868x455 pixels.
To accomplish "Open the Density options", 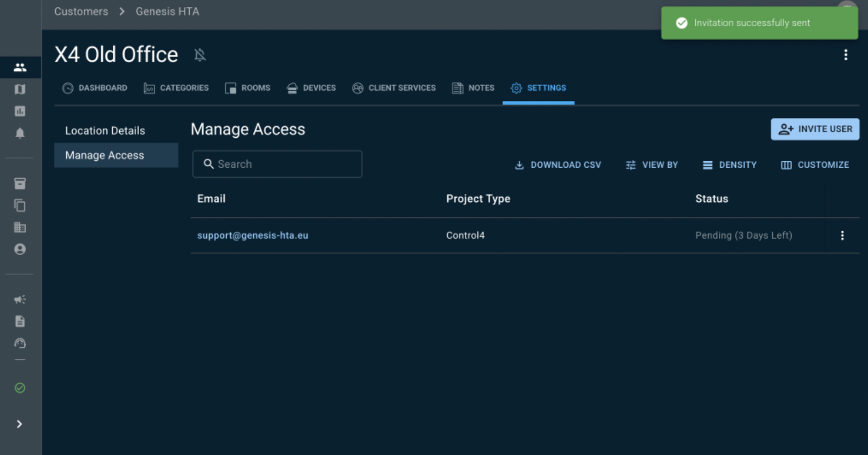I will (730, 165).
